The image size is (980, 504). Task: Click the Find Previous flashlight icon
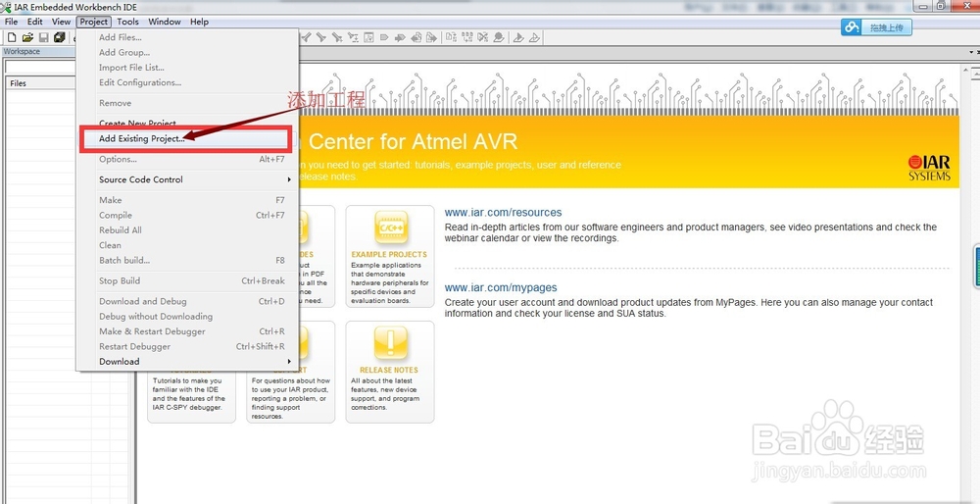(x=306, y=37)
